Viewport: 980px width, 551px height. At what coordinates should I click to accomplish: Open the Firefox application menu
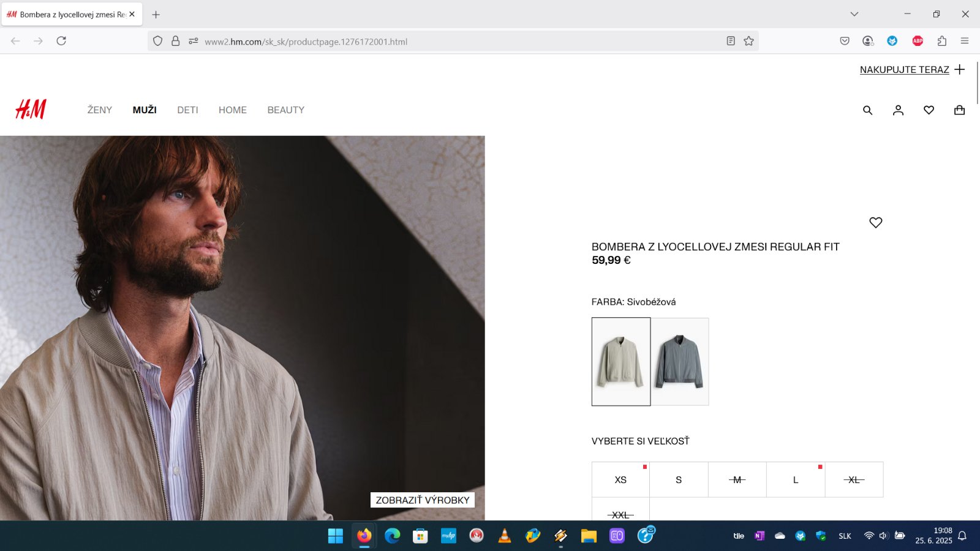[964, 41]
